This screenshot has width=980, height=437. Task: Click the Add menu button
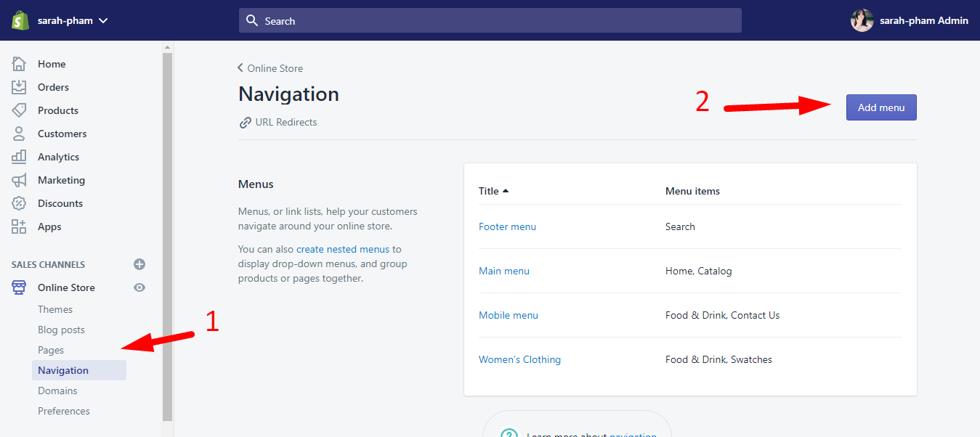tap(881, 107)
